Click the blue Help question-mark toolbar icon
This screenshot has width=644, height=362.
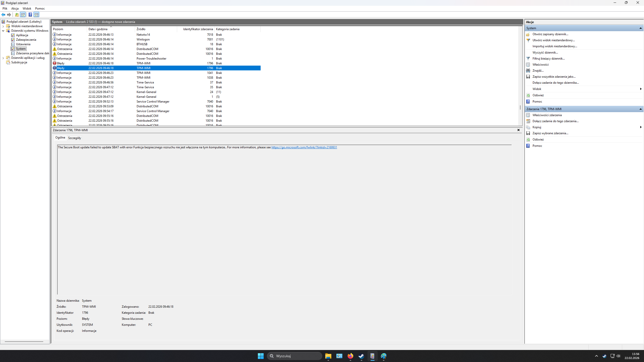click(x=30, y=15)
